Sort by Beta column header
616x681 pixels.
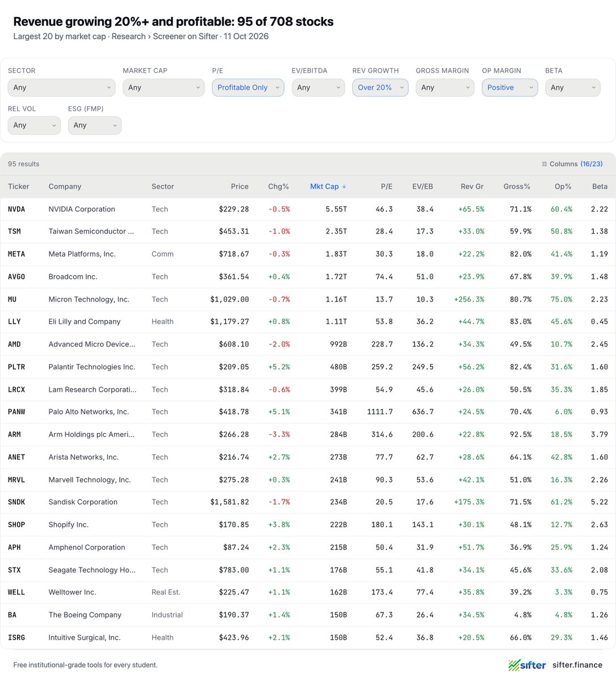(x=600, y=186)
